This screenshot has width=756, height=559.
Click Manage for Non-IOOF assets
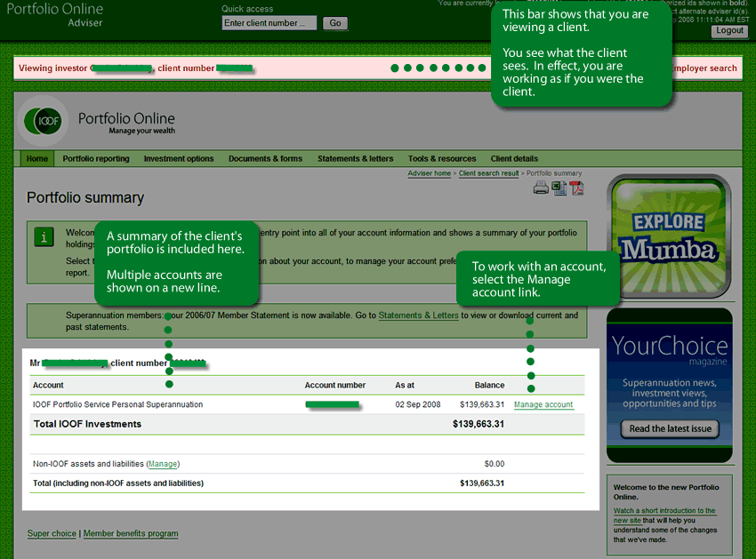coord(163,464)
